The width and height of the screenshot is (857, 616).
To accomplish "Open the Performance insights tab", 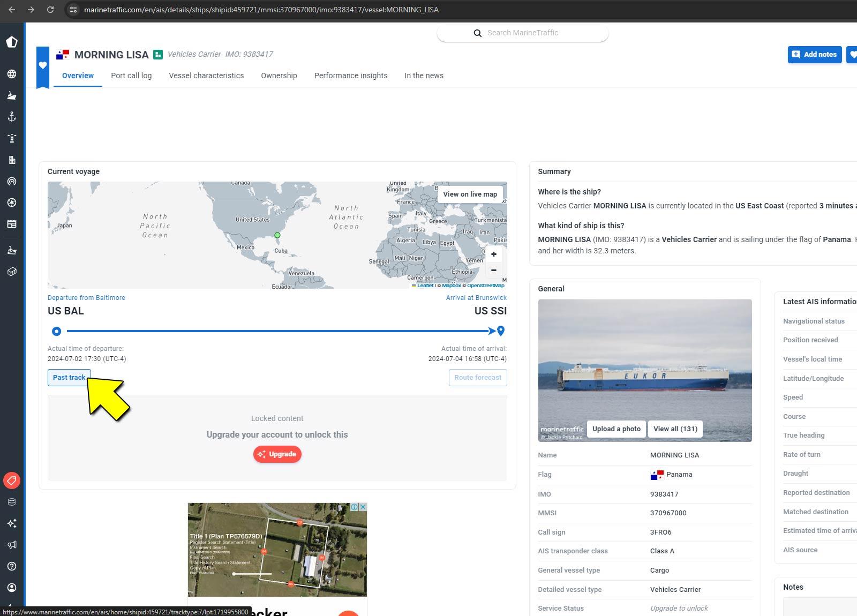I will click(351, 76).
